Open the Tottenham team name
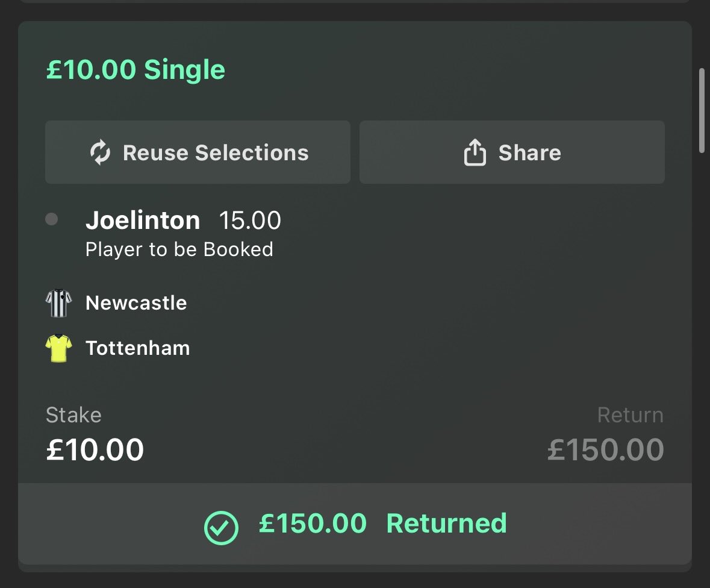Image resolution: width=710 pixels, height=588 pixels. click(138, 348)
